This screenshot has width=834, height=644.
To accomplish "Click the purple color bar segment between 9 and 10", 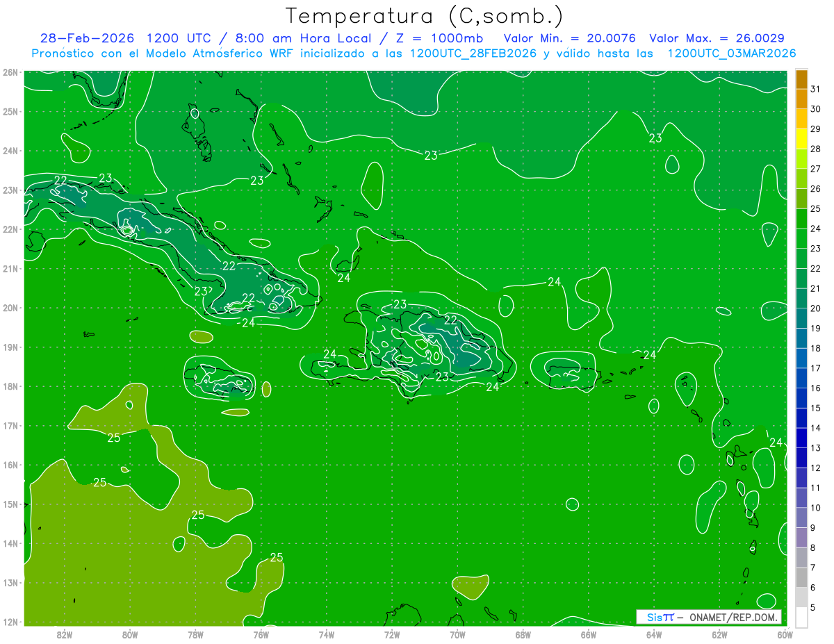I will 801,518.
